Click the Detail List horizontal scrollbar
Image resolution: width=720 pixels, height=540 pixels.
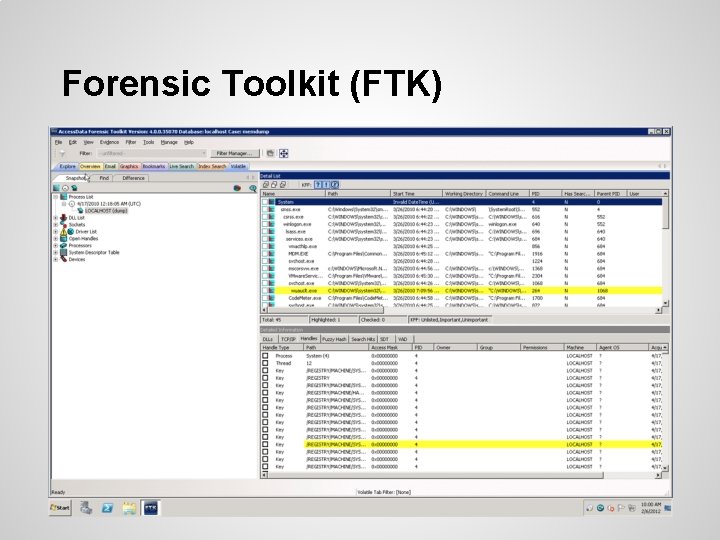coord(460,311)
